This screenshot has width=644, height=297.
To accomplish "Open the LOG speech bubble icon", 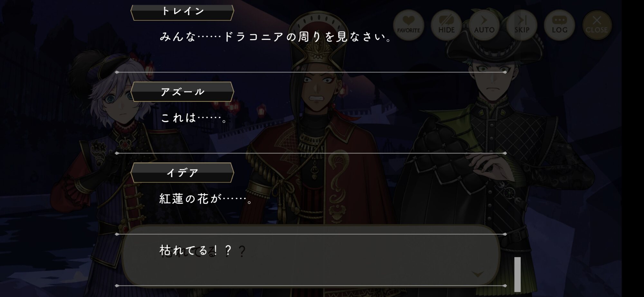I will click(559, 25).
